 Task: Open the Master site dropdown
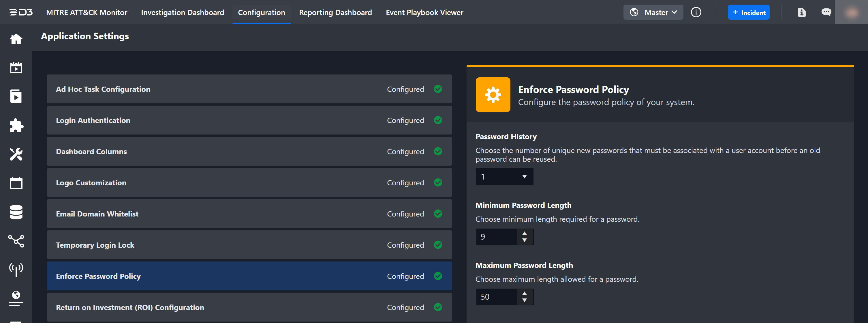coord(653,12)
